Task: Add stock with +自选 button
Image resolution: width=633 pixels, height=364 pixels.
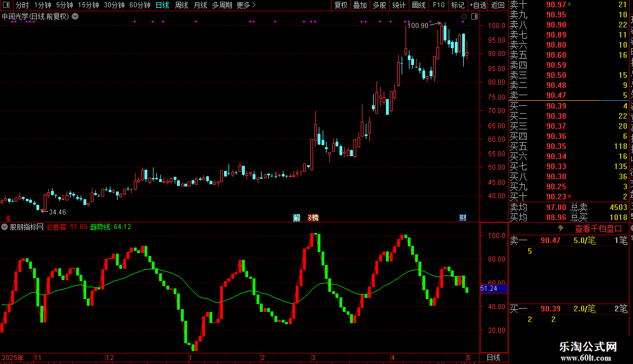Action: tap(478, 5)
